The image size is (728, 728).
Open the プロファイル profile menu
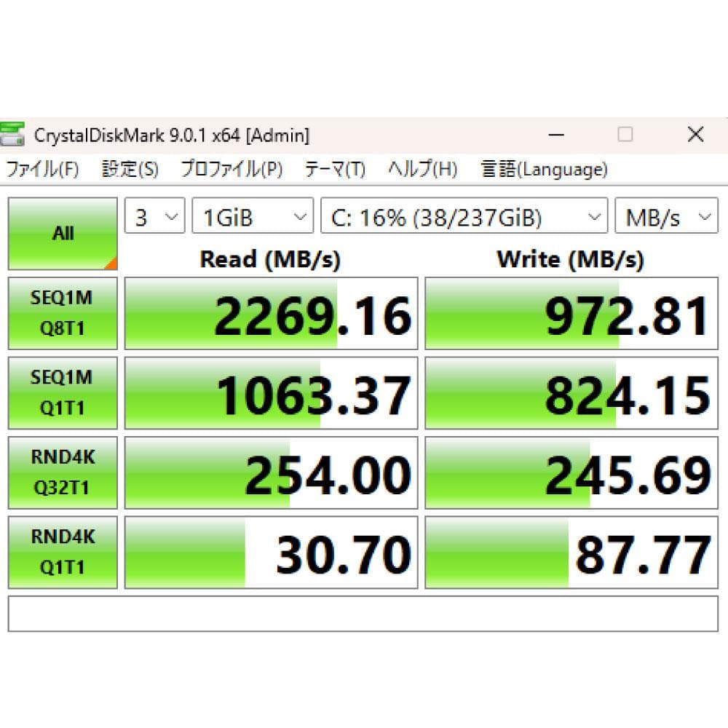(x=227, y=169)
